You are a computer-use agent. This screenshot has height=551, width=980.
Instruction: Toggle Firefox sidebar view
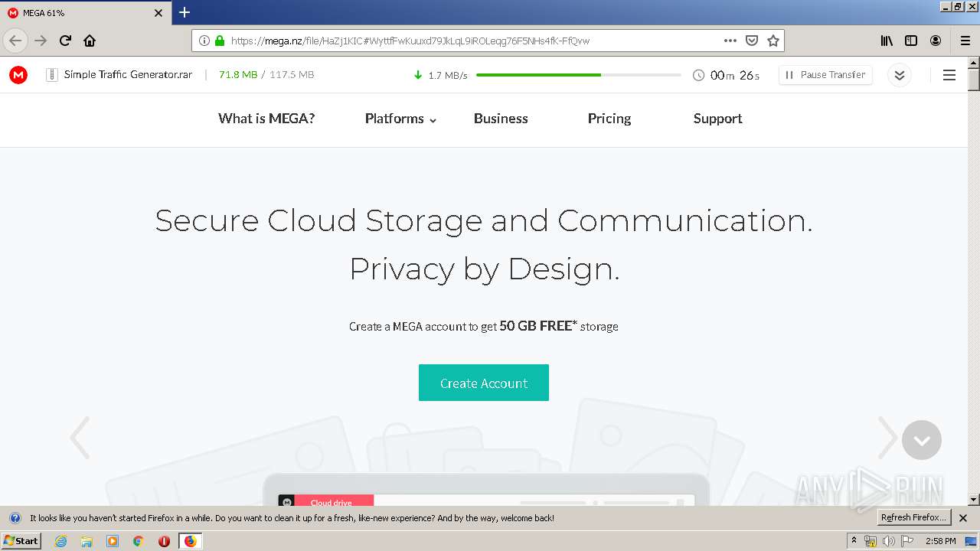(911, 41)
